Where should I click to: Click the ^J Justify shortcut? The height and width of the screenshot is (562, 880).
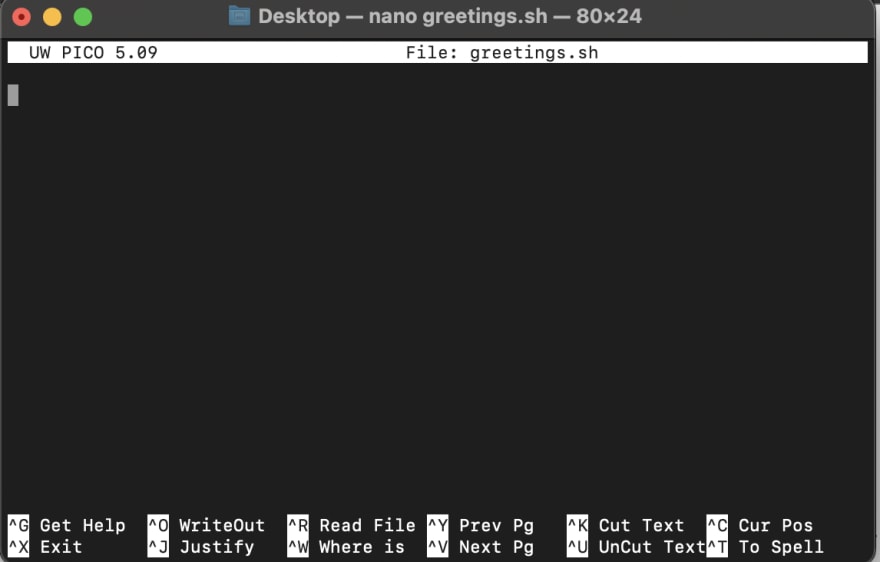200,547
